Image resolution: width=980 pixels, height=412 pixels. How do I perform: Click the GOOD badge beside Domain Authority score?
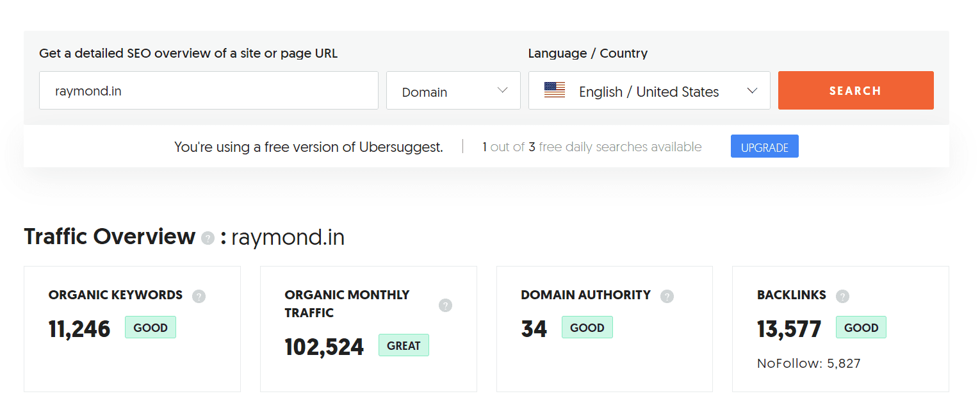coord(587,327)
